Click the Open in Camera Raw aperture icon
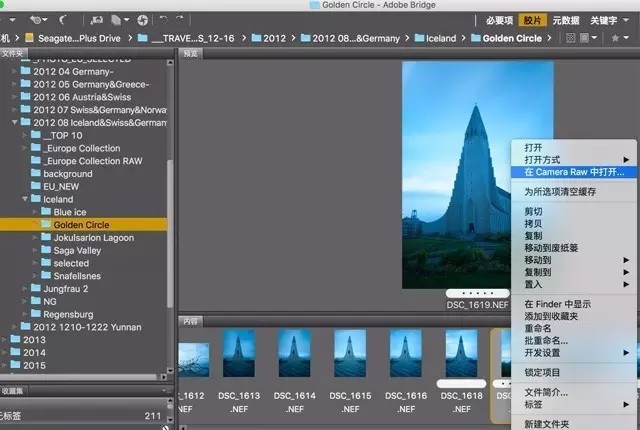The image size is (640, 430). click(x=143, y=19)
